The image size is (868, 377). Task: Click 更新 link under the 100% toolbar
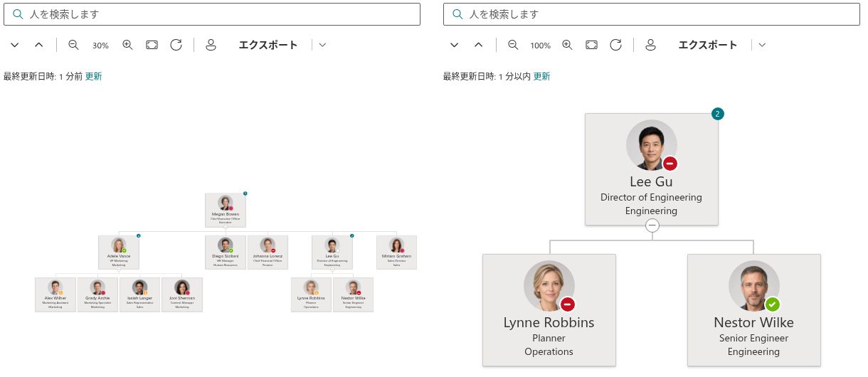point(542,76)
